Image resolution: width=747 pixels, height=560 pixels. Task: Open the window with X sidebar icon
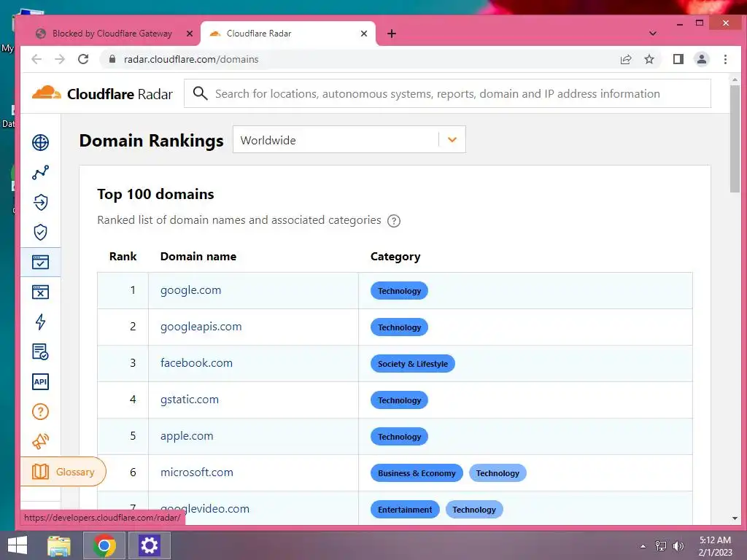pos(41,292)
